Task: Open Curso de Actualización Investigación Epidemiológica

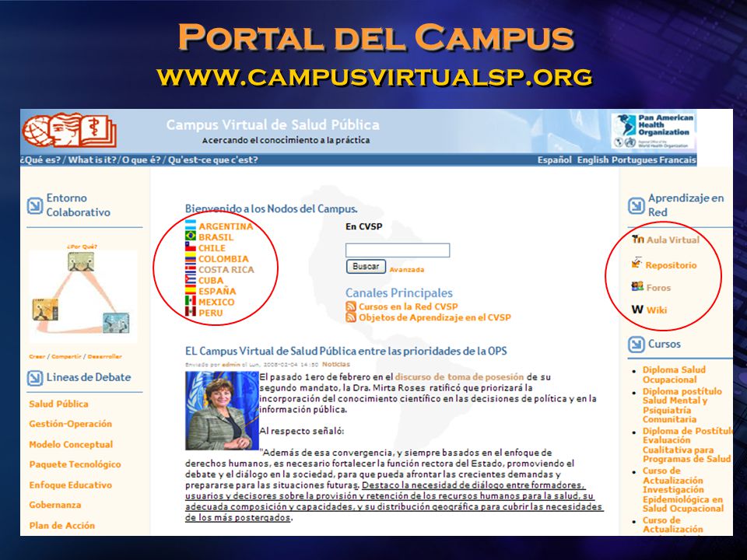Action: [682, 489]
